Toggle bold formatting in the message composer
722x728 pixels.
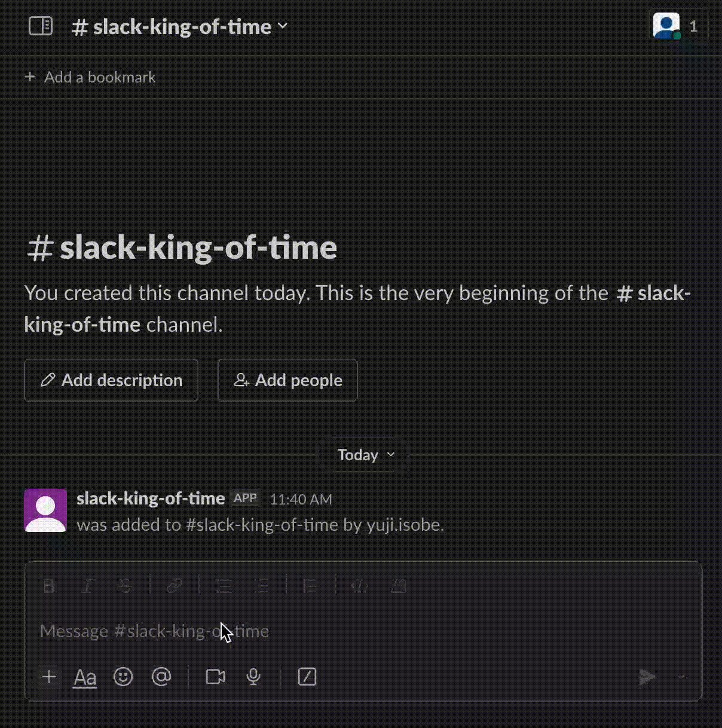[48, 586]
